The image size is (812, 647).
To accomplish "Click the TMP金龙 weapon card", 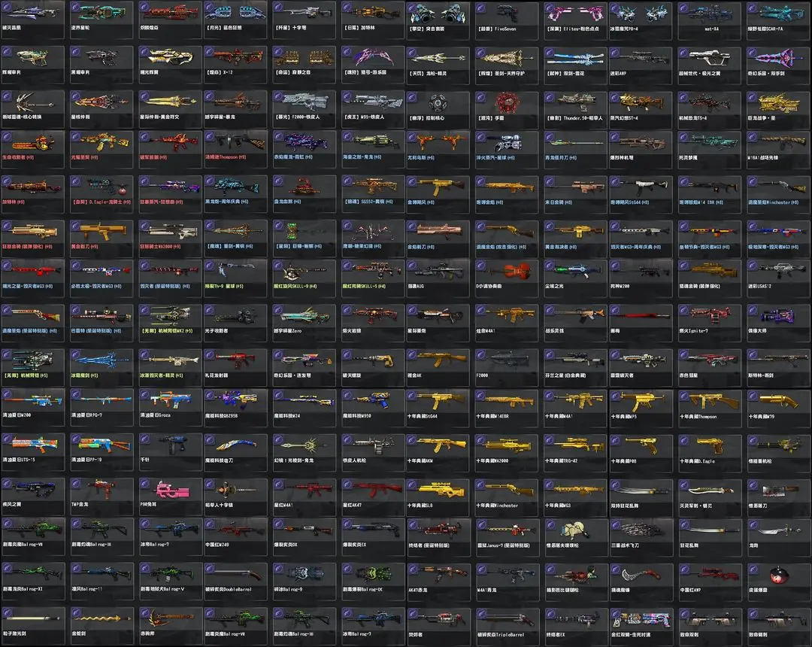I will tap(101, 497).
